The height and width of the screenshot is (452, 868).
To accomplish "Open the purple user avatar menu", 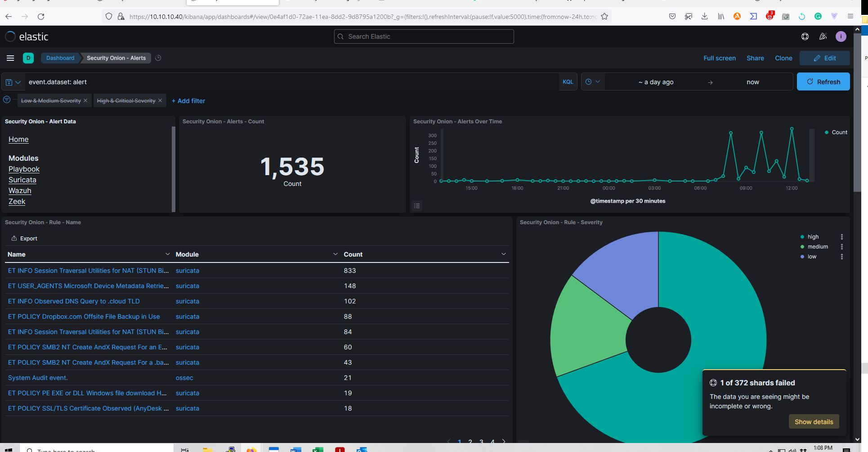I will (x=841, y=36).
